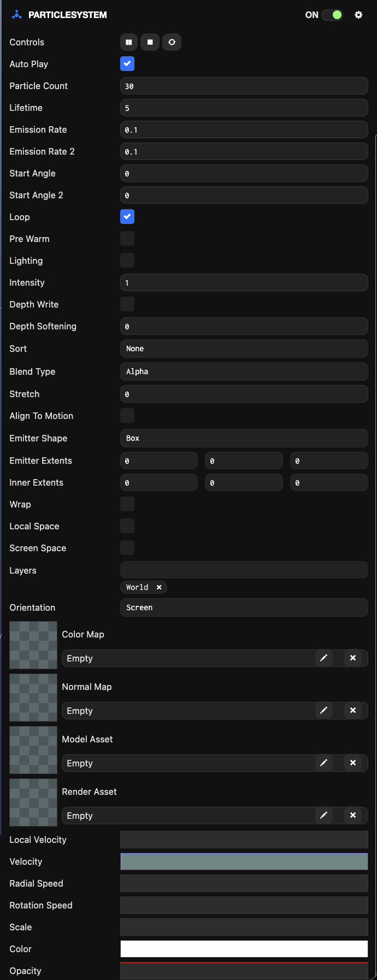Stop the particle simulation
This screenshot has height=980, width=377.
[x=150, y=42]
